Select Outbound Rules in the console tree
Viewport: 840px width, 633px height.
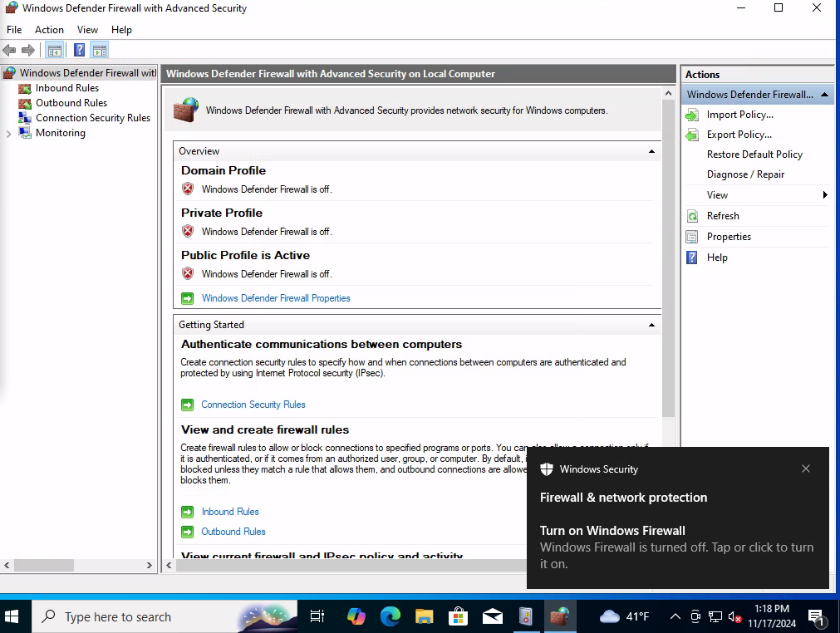pos(71,103)
